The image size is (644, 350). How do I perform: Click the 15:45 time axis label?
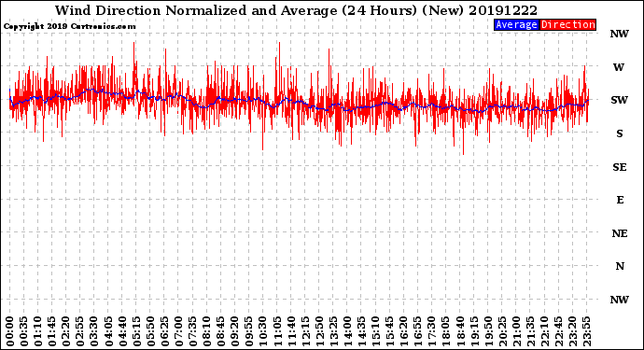[x=389, y=331]
